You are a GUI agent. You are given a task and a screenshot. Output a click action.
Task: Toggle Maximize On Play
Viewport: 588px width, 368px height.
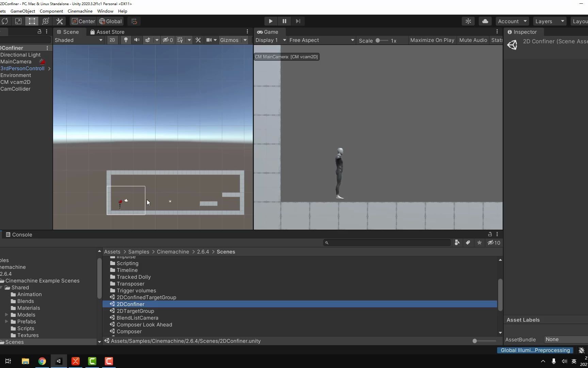[x=432, y=40]
